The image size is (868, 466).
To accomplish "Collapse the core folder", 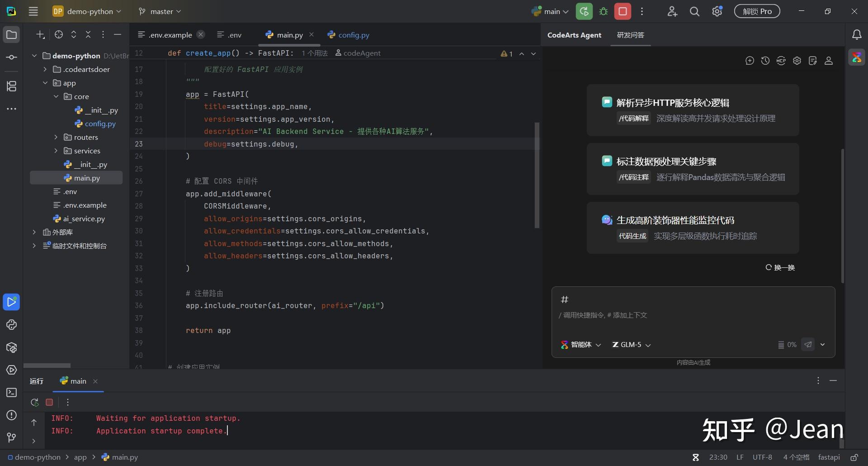I will (56, 96).
